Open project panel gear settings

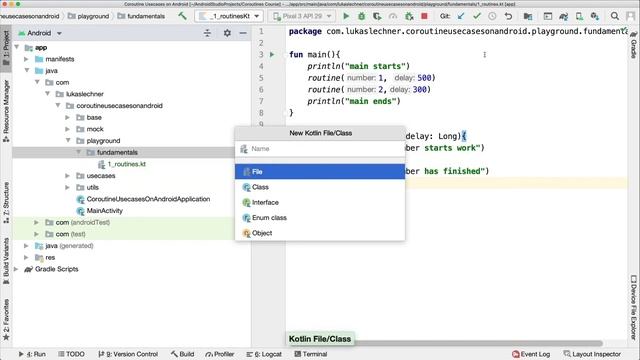point(227,33)
